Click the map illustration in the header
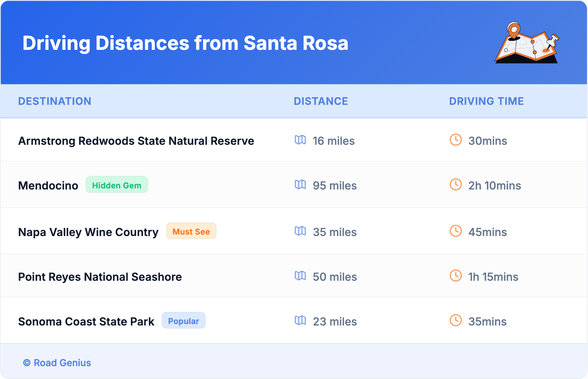The width and height of the screenshot is (588, 379). pyautogui.click(x=527, y=43)
